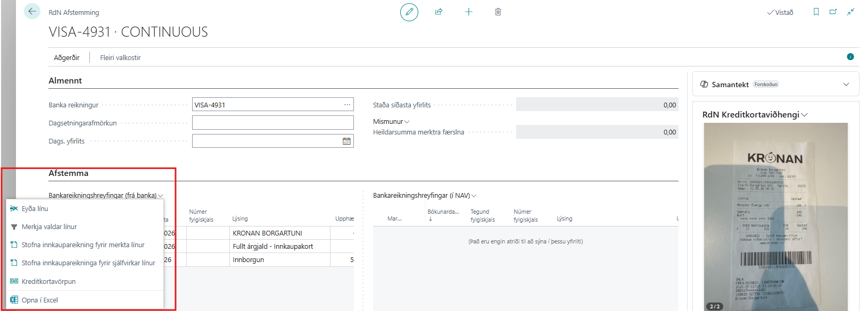Click the pencil edit icon
Viewport: 868px width, 311px height.
(x=409, y=12)
